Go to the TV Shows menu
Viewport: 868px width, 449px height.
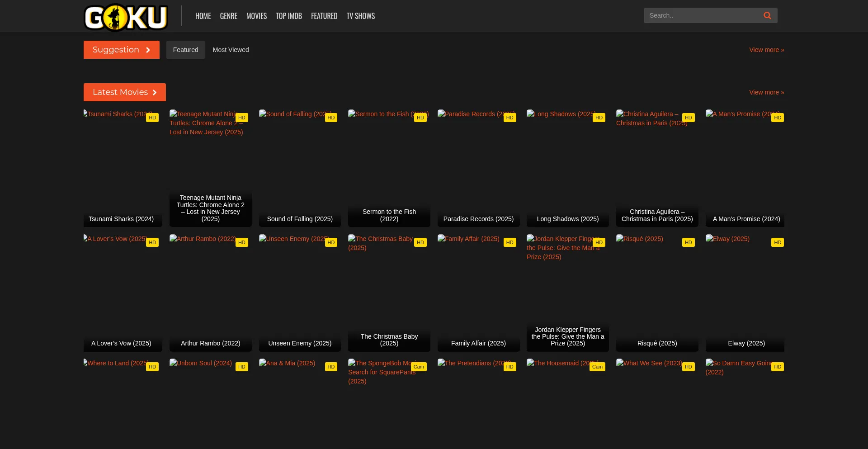pyautogui.click(x=360, y=16)
